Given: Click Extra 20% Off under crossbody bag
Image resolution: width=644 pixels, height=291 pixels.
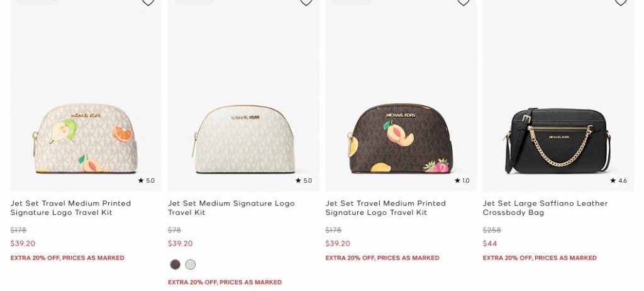Looking at the screenshot, I should 540,258.
